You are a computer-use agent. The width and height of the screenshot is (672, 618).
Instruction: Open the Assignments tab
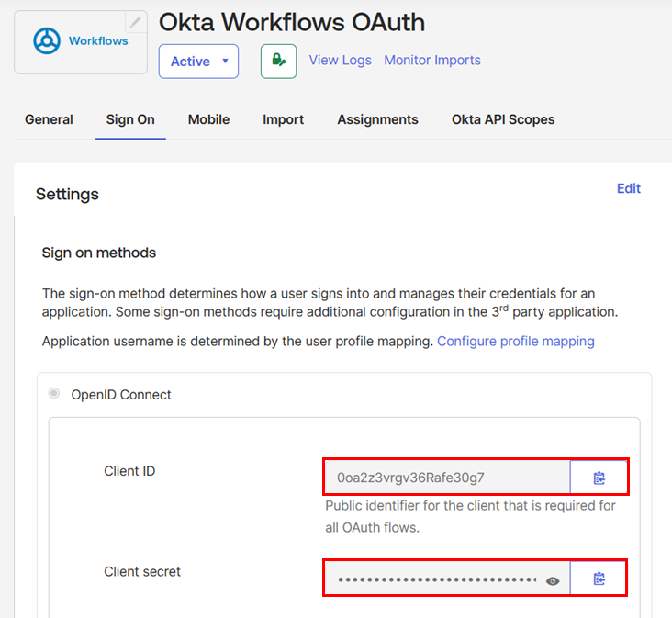click(x=377, y=119)
